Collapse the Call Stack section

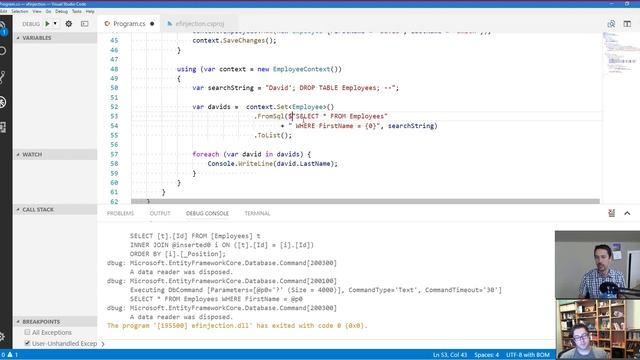(55, 209)
